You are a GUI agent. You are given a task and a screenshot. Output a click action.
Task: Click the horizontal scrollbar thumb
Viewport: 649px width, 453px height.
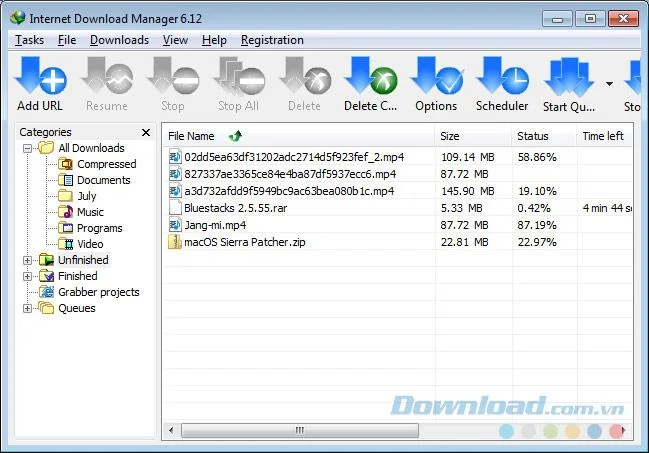click(300, 430)
